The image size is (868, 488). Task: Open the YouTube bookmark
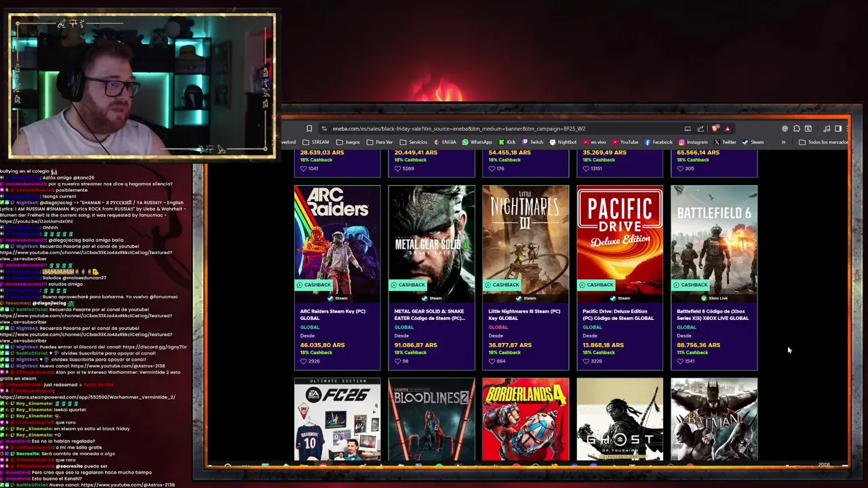coord(625,142)
